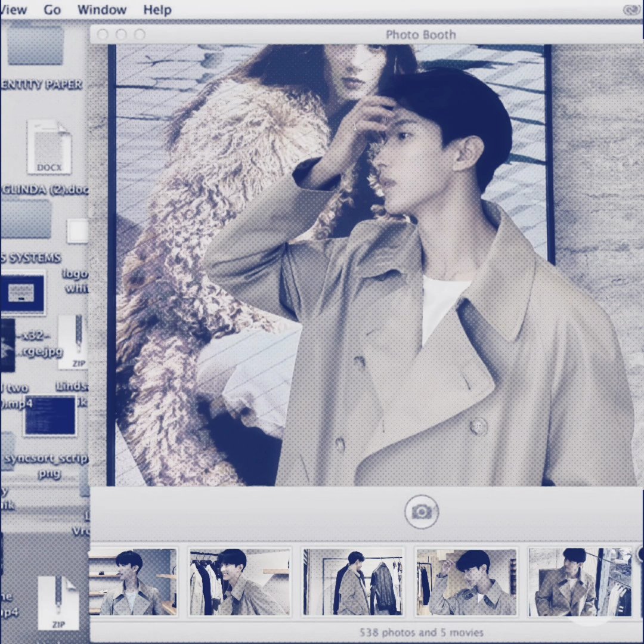
Task: Zoom the Photo Booth window
Action: (140, 35)
